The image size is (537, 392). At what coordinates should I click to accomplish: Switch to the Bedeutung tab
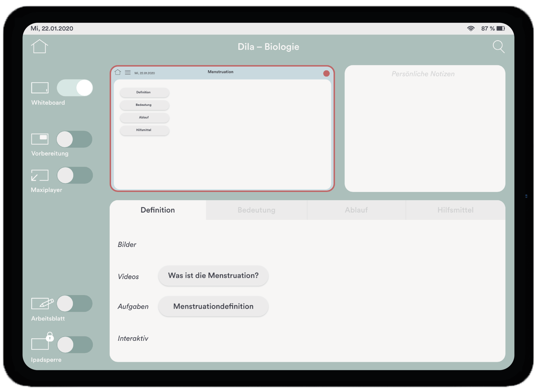click(256, 210)
